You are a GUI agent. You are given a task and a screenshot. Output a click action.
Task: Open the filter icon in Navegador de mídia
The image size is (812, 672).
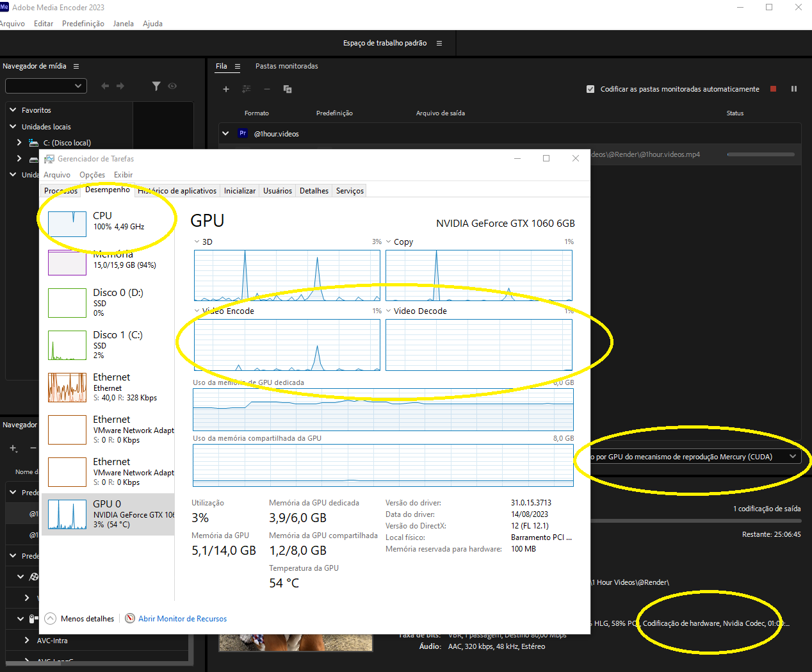156,85
